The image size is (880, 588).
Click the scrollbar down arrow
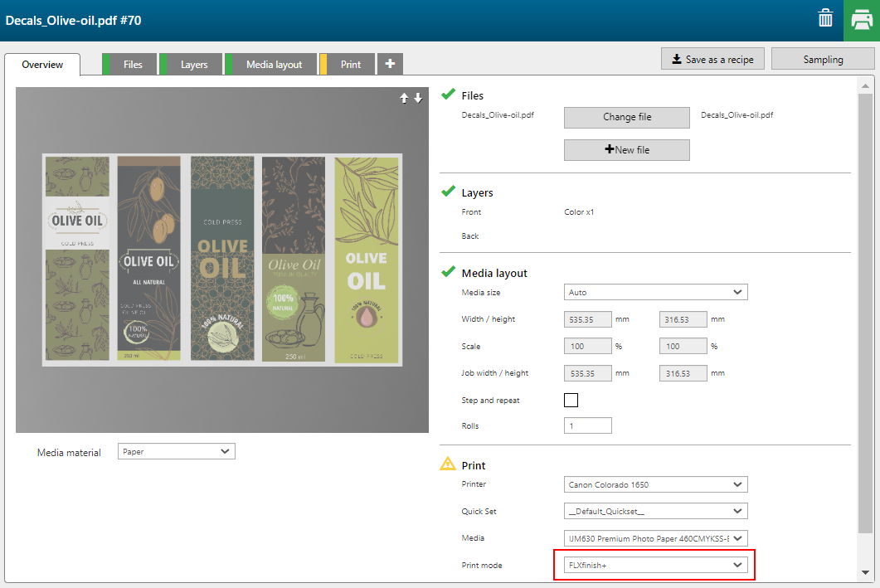tap(866, 572)
